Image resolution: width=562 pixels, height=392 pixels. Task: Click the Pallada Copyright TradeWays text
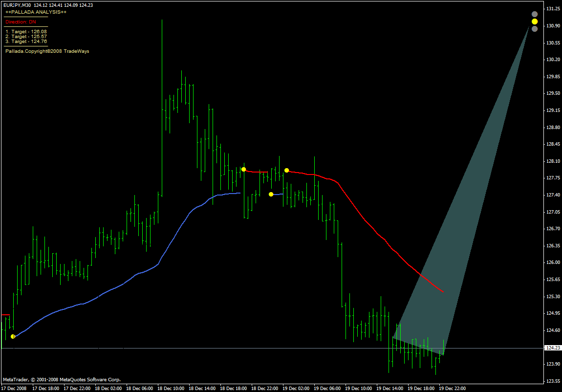click(x=47, y=51)
